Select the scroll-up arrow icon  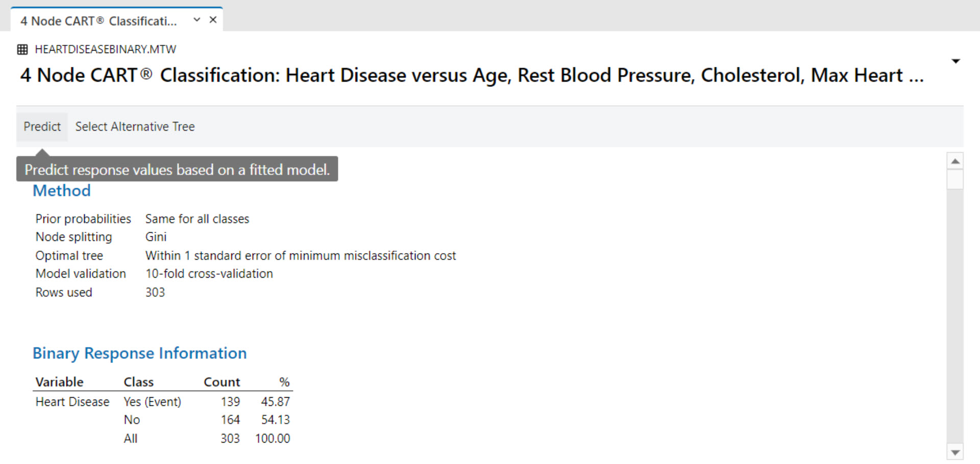955,160
